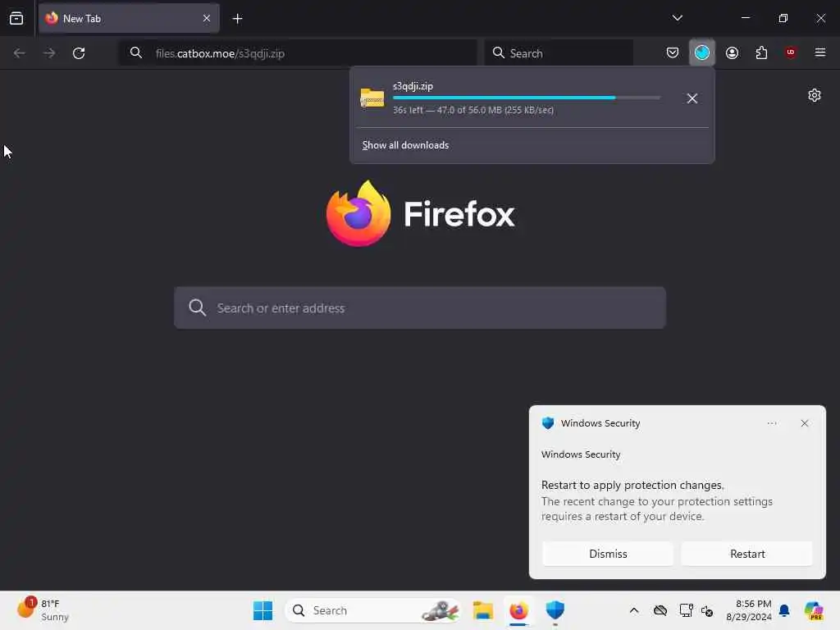This screenshot has height=630, width=840.
Task: Switch to Firefox on taskbar
Action: [518, 610]
